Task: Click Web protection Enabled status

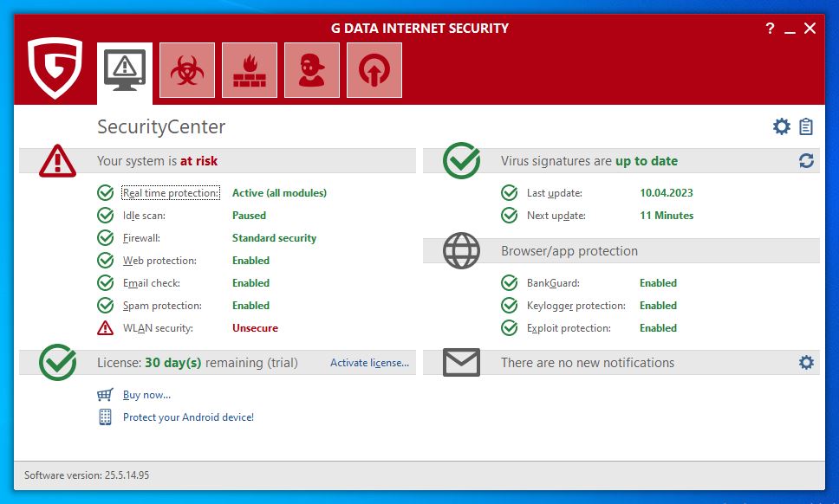Action: pos(250,261)
